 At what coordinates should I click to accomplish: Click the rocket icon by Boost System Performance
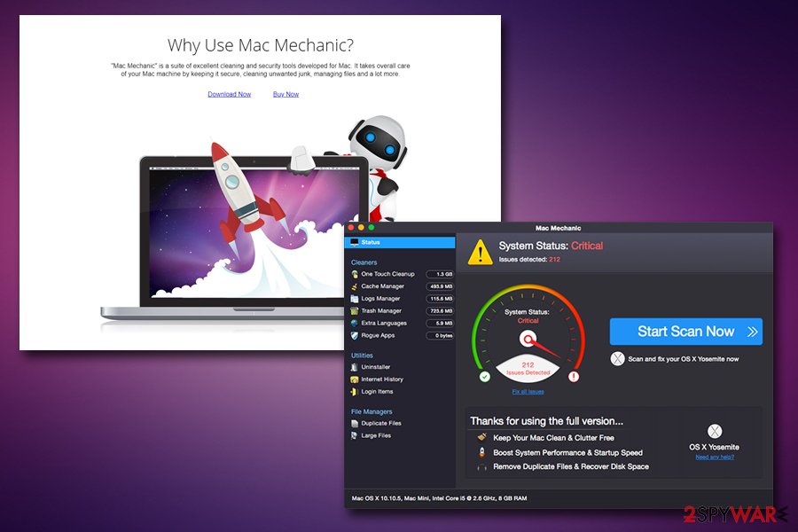(x=482, y=452)
